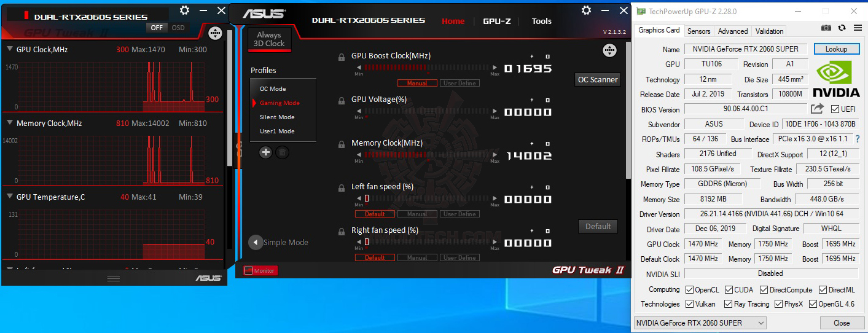Select the Gaming Mode profile

280,103
